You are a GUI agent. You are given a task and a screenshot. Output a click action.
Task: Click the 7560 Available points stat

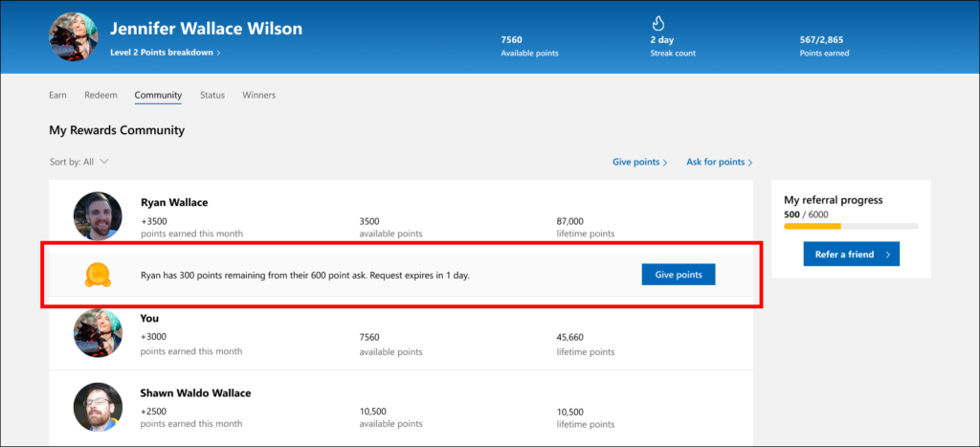click(529, 46)
